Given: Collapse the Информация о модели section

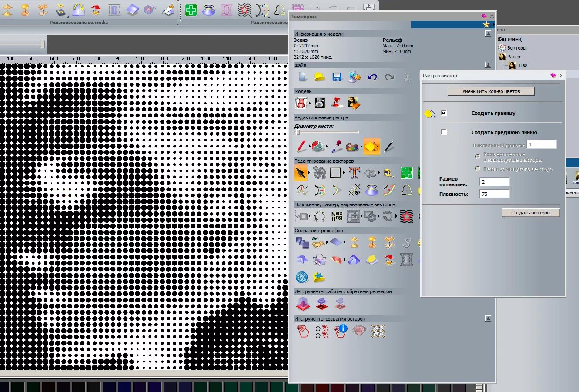Looking at the screenshot, I should 488,34.
